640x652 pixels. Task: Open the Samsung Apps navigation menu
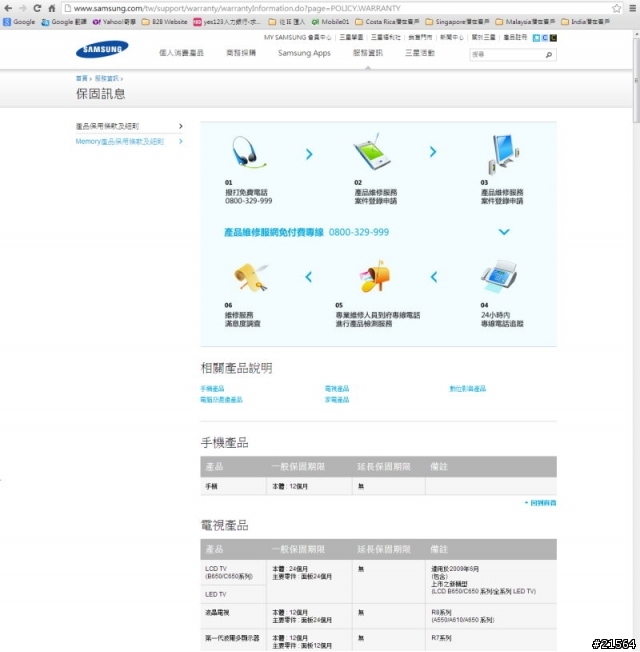coord(304,53)
